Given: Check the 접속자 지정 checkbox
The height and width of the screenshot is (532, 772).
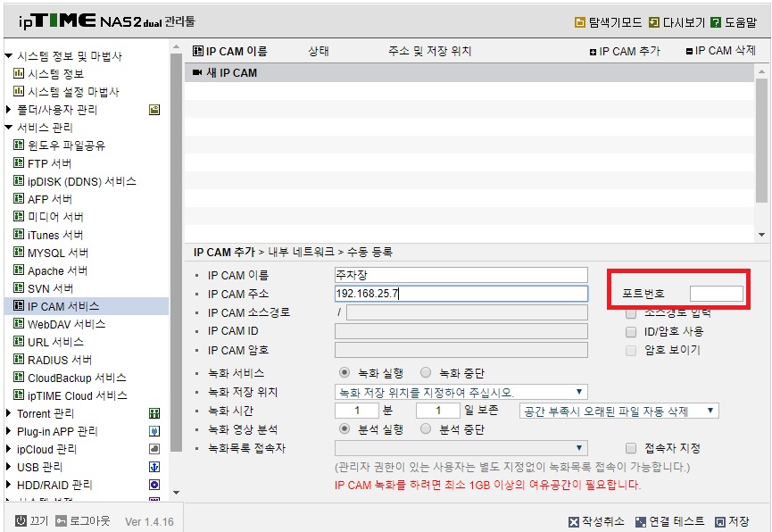Looking at the screenshot, I should (631, 448).
